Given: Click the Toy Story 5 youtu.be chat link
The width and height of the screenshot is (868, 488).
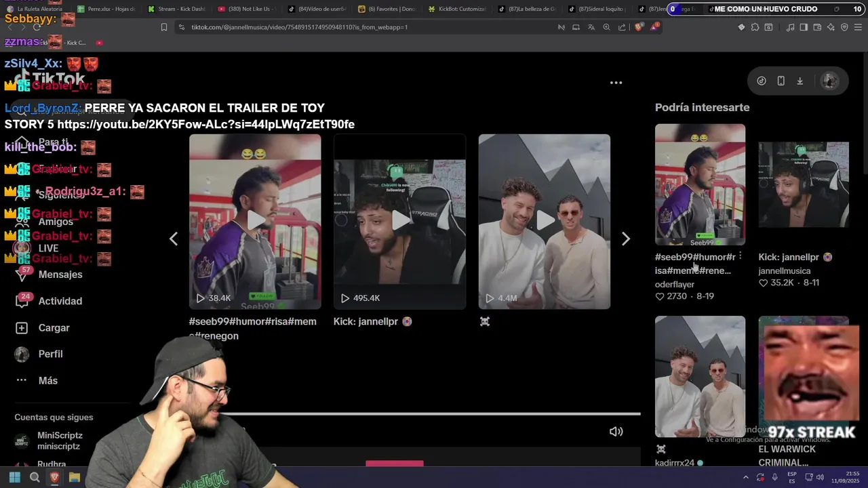Looking at the screenshot, I should (x=205, y=124).
